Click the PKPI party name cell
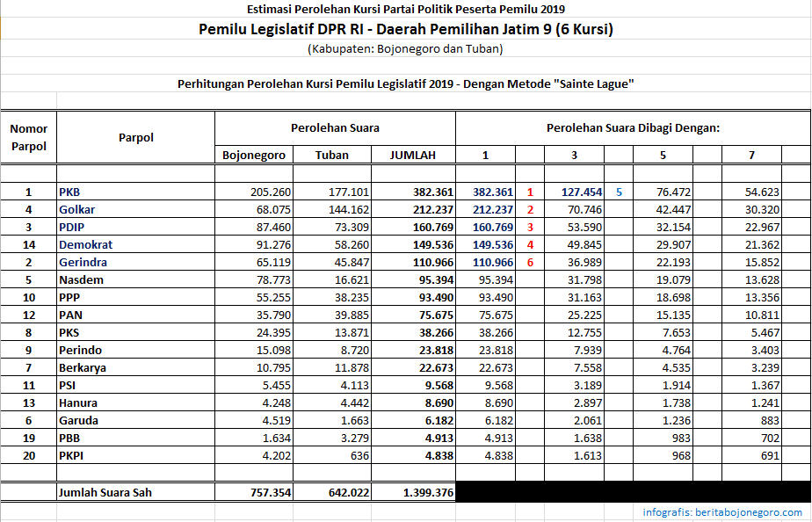 tap(135, 456)
